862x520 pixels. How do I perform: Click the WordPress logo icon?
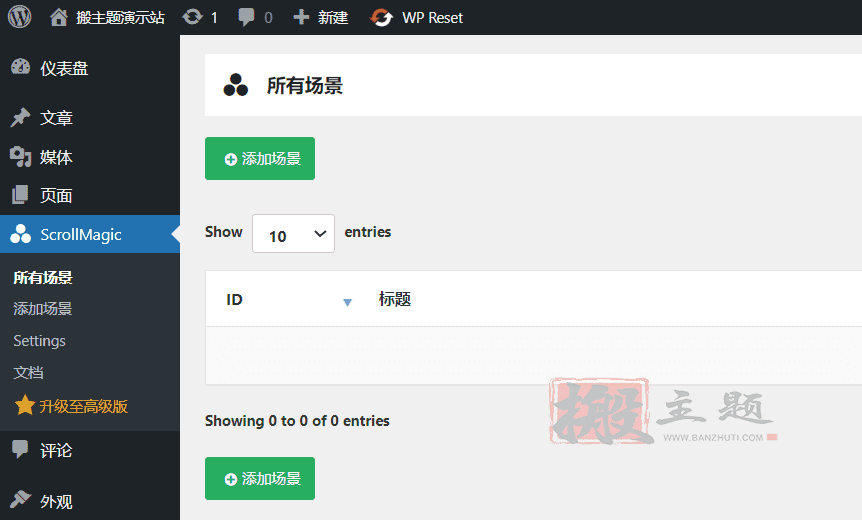click(19, 17)
